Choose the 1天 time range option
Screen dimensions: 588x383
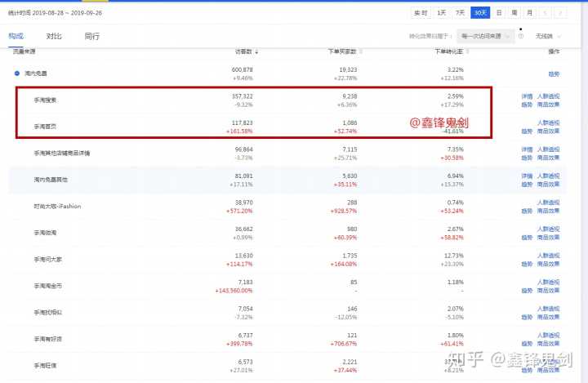[441, 13]
